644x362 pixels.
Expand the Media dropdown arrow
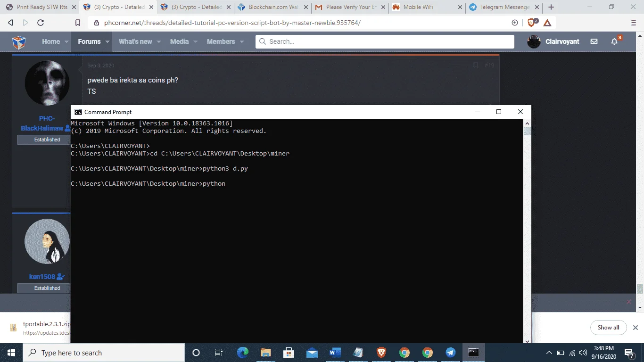(195, 41)
